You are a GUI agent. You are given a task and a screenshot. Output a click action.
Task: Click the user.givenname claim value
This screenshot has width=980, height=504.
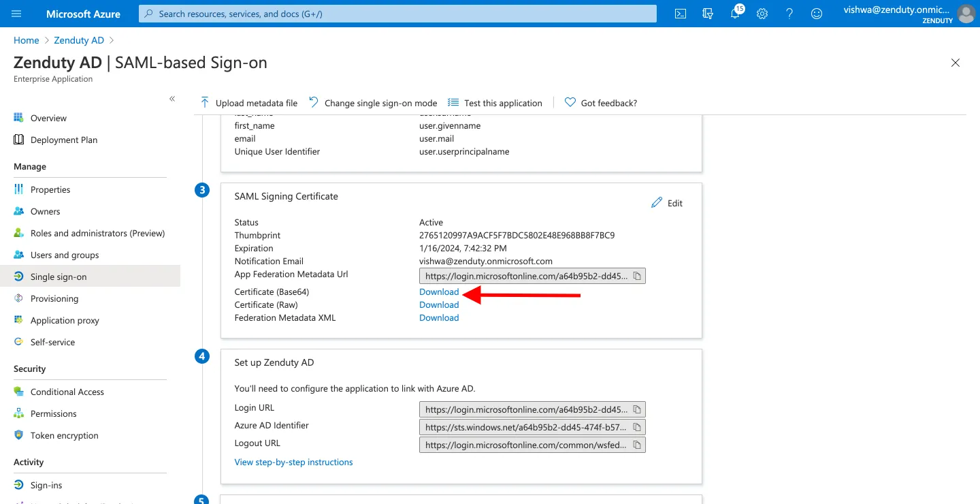click(x=450, y=125)
